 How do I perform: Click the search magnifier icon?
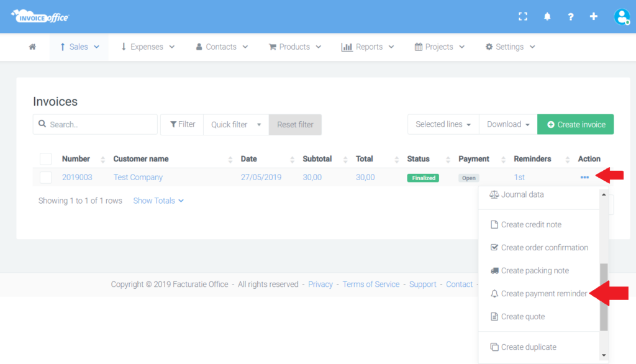click(x=42, y=124)
